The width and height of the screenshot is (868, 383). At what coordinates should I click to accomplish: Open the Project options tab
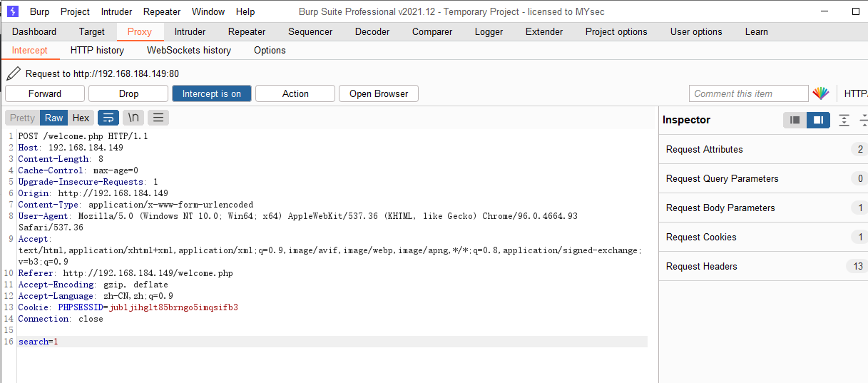coord(616,31)
